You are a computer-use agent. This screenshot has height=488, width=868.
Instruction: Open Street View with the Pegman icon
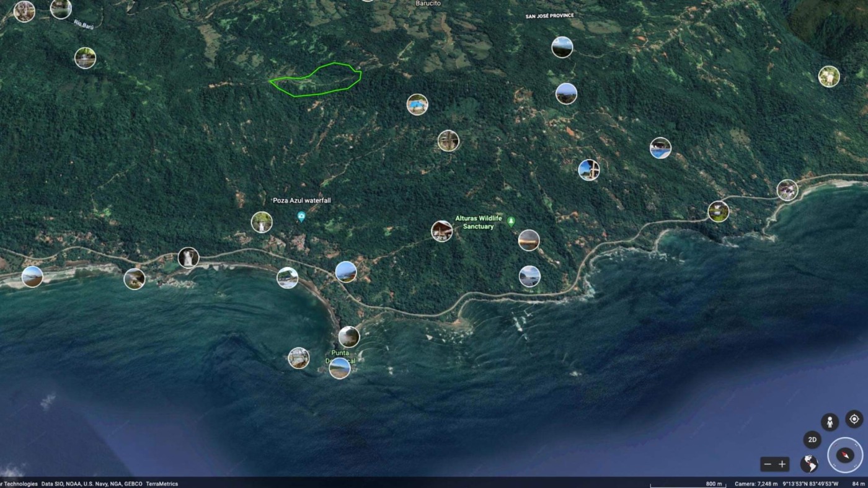pyautogui.click(x=830, y=422)
